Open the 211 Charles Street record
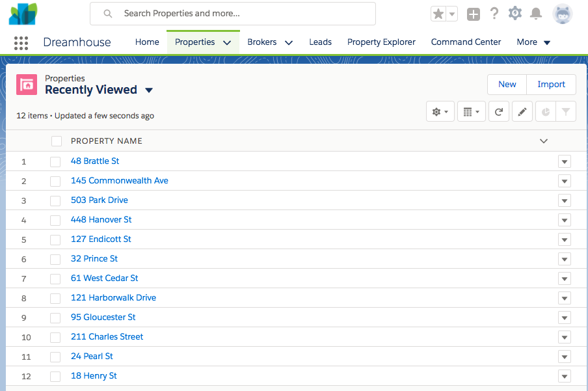 [107, 336]
